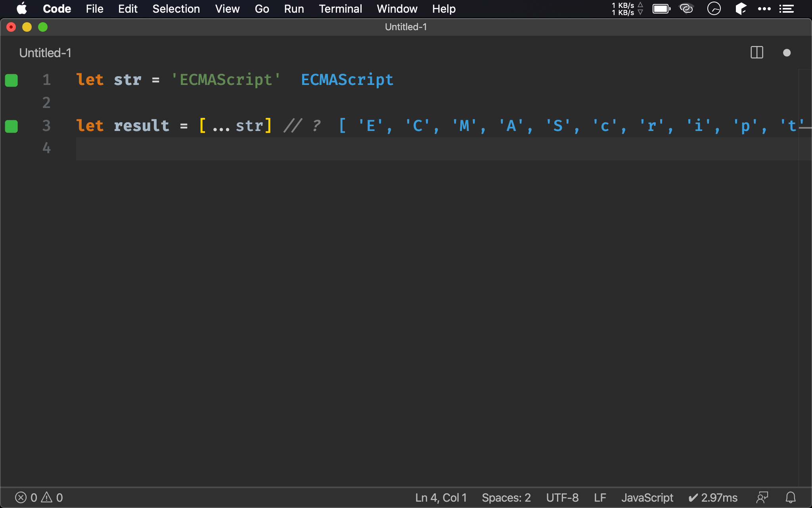The width and height of the screenshot is (812, 508).
Task: Click the feedback icon in status bar
Action: point(762,497)
